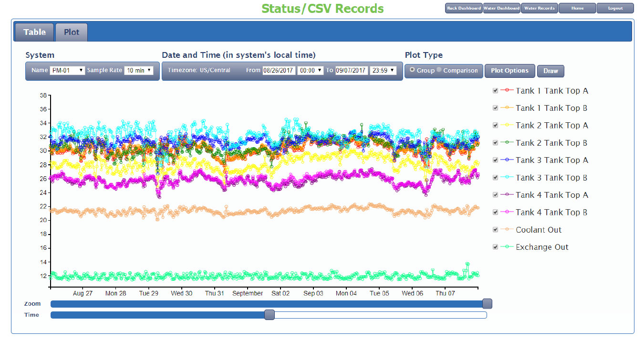Open the Plot Options button
This screenshot has width=644, height=342.
[510, 71]
